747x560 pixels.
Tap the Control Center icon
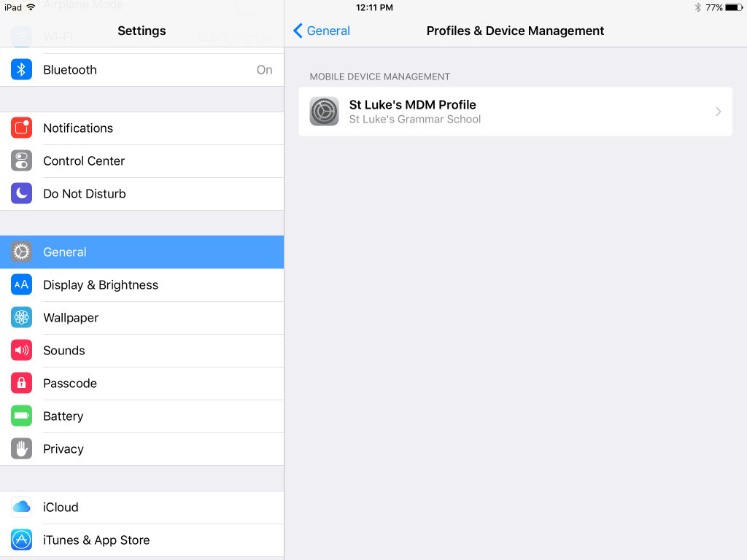click(21, 161)
